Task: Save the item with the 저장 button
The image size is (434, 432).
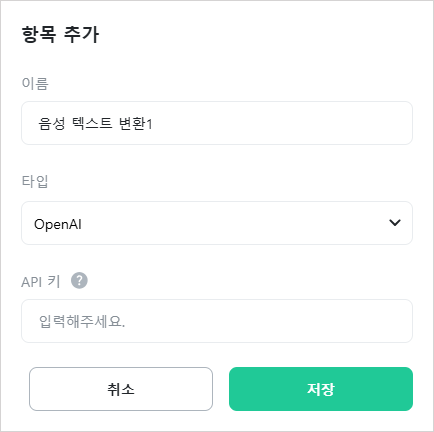Action: pyautogui.click(x=321, y=389)
